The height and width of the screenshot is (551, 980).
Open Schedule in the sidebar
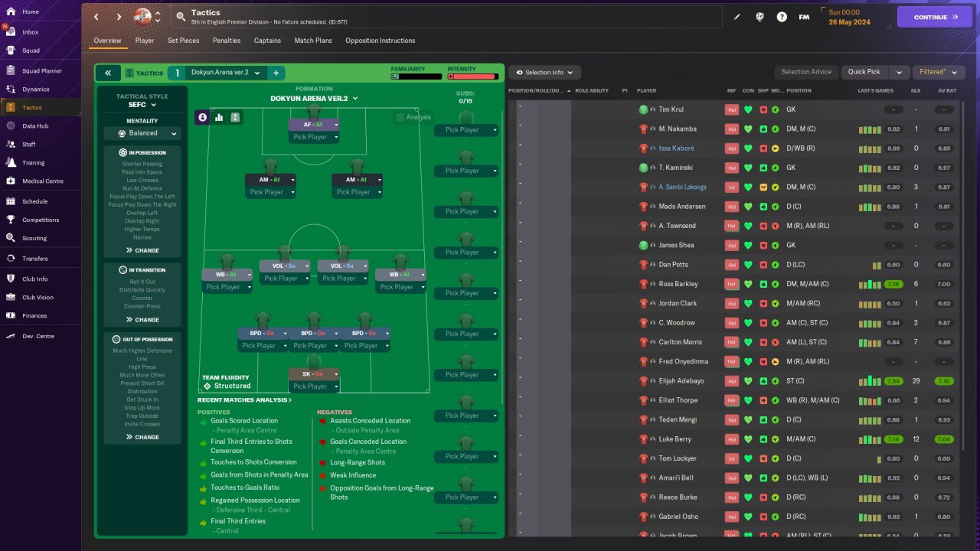[34, 201]
